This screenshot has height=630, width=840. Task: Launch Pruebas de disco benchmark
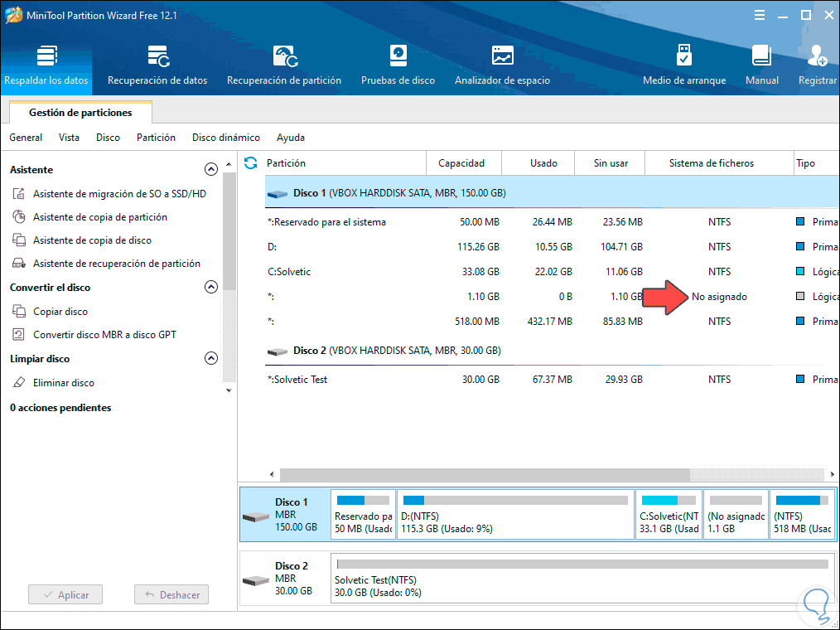(x=398, y=56)
